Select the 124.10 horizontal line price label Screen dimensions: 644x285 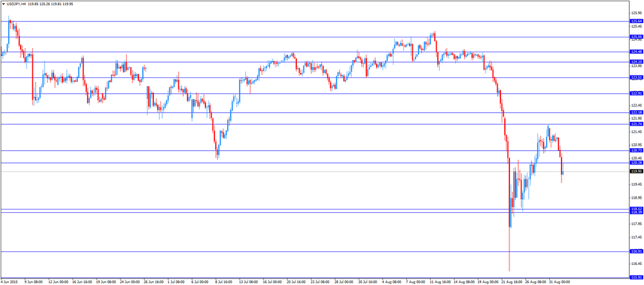pyautogui.click(x=636, y=62)
